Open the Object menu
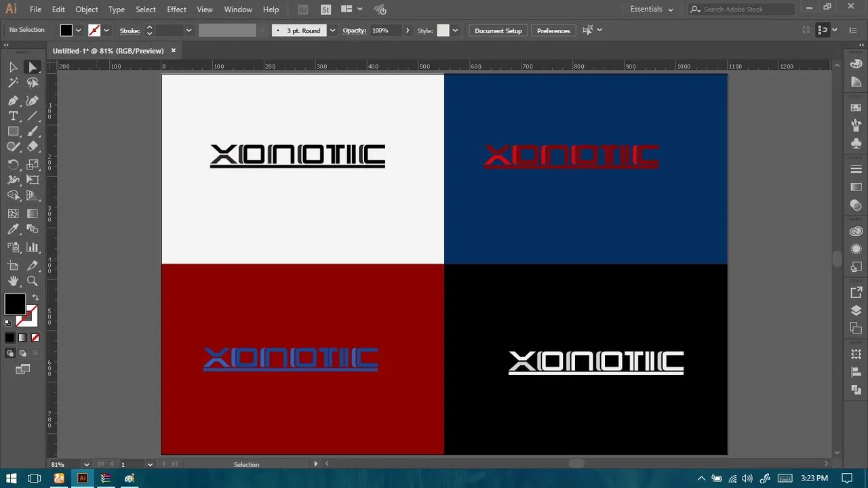The width and height of the screenshot is (868, 488). pyautogui.click(x=87, y=9)
